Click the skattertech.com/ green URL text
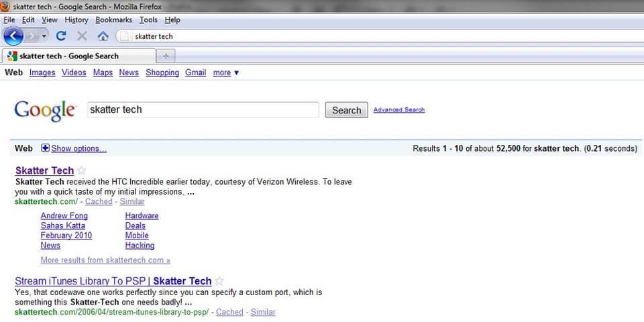The width and height of the screenshot is (644, 322). (x=46, y=202)
